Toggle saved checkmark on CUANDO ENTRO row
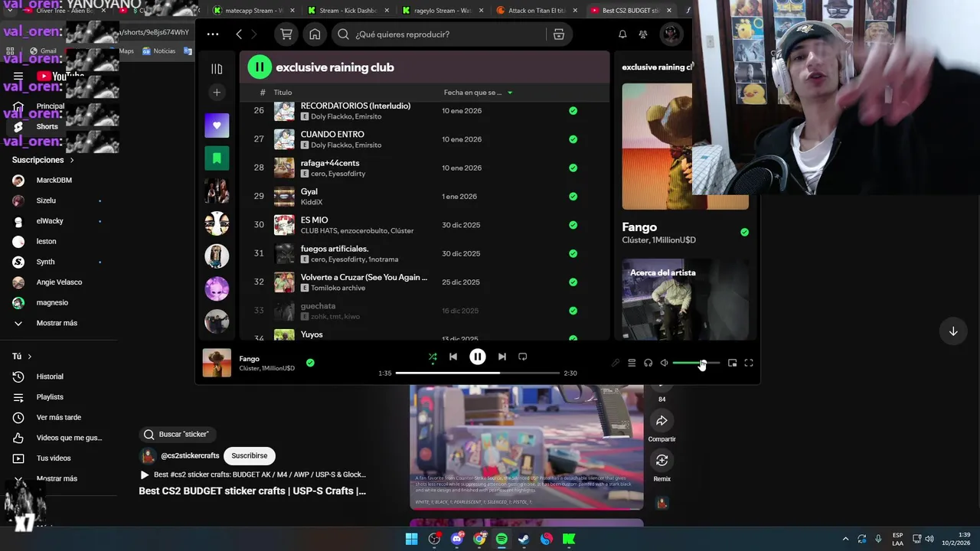980x551 pixels. [573, 139]
